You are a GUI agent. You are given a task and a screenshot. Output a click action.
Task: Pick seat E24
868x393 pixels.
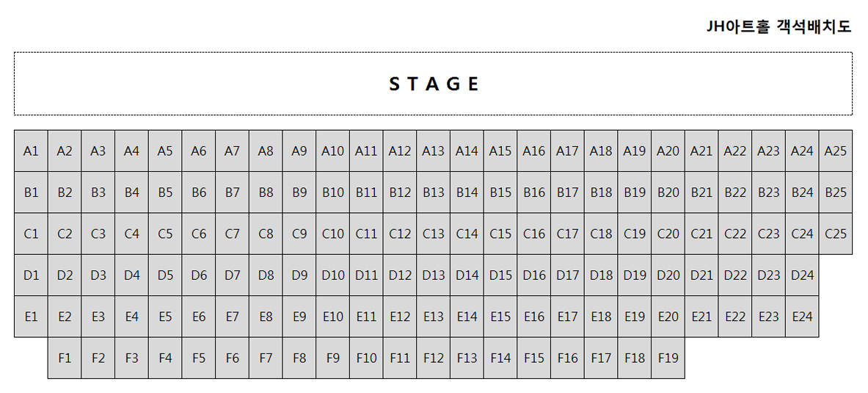(x=802, y=317)
